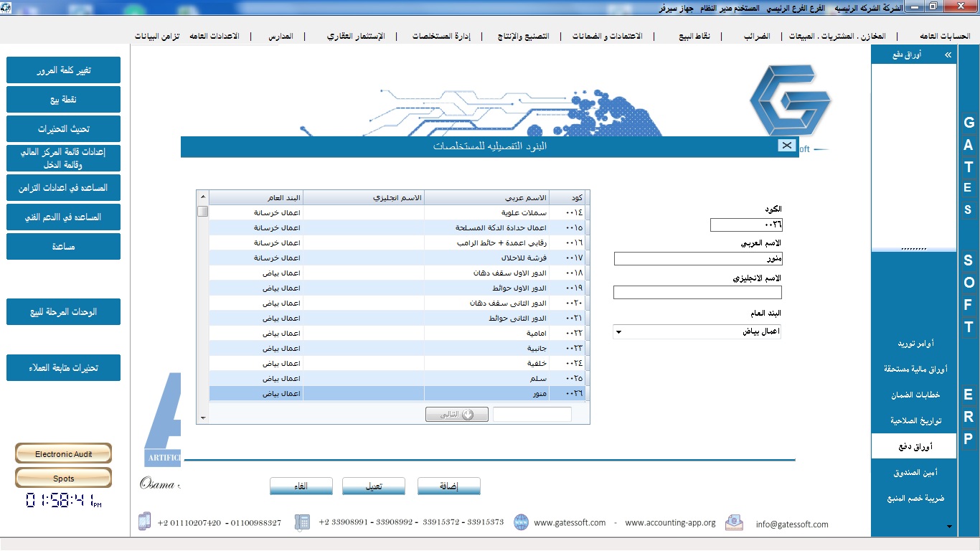Image resolution: width=980 pixels, height=551 pixels.
Task: Select تواريخ الصلاحية in right panel
Action: 915,421
